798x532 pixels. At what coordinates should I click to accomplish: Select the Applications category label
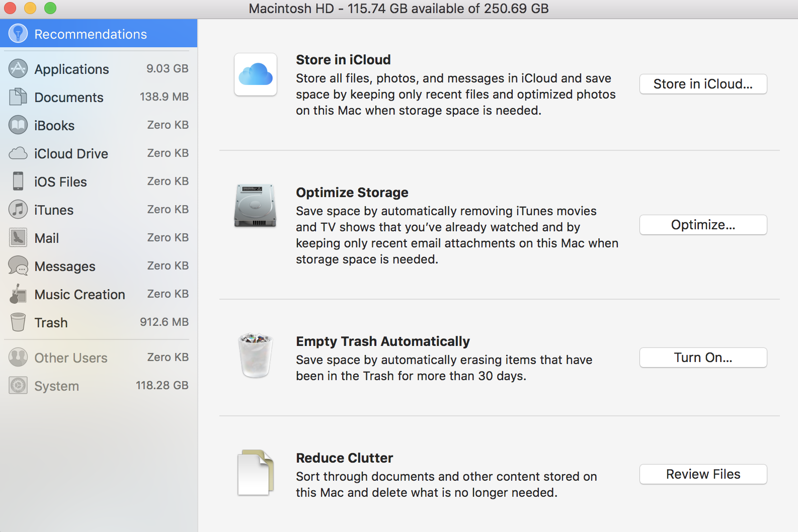71,69
